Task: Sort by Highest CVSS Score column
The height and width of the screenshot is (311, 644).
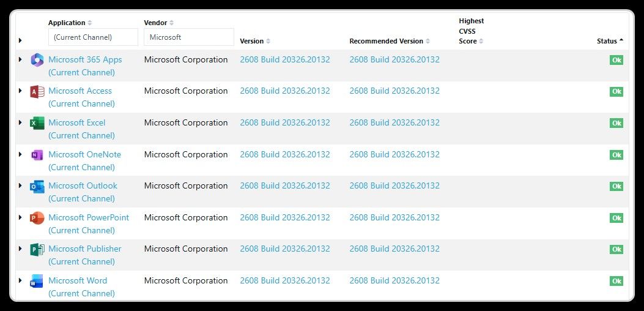Action: tap(472, 31)
